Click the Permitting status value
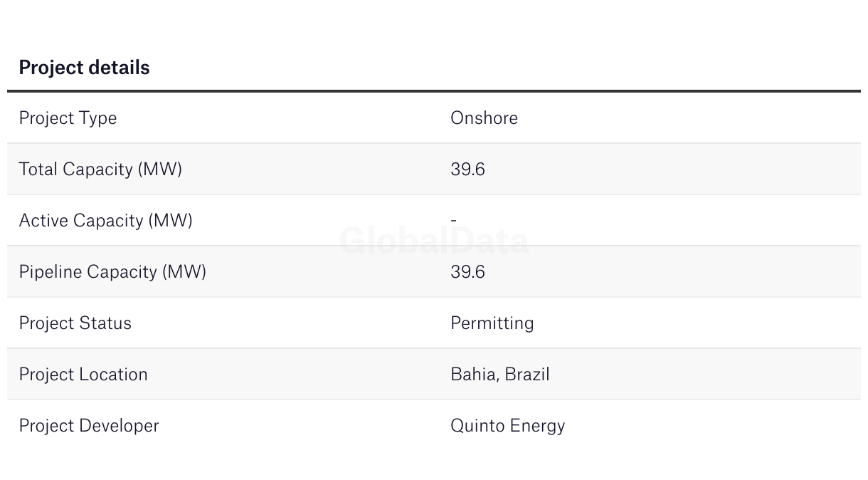Image resolution: width=868 pixels, height=480 pixels. click(x=492, y=323)
